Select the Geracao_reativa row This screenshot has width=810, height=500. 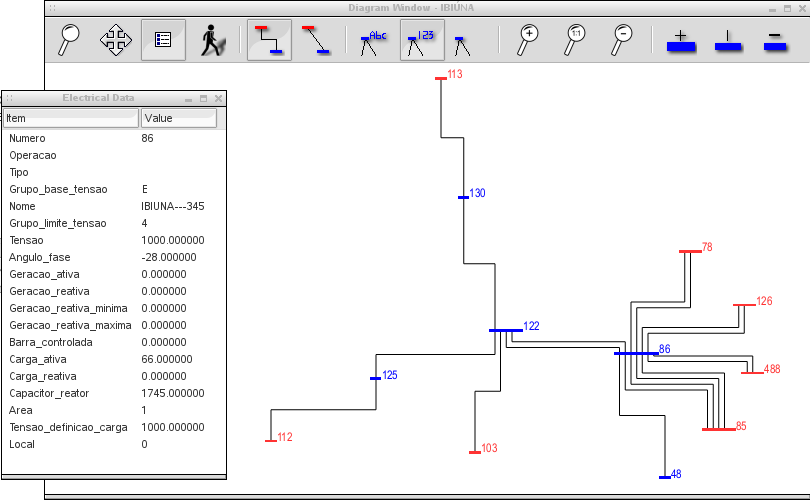[x=114, y=291]
